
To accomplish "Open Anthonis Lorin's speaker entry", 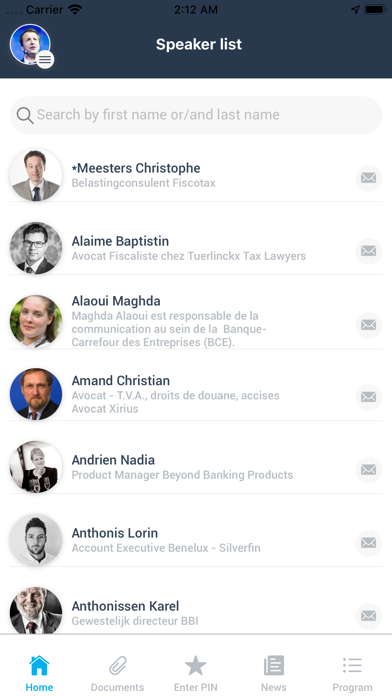I will (x=196, y=540).
